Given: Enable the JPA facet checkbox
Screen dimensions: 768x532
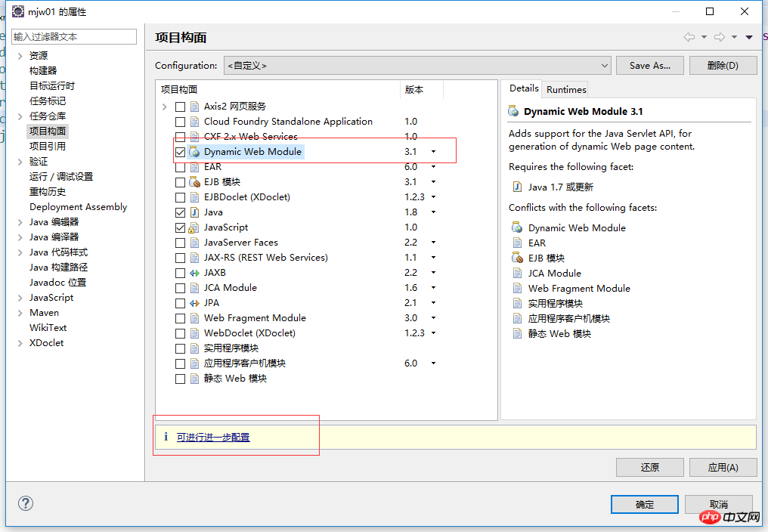Looking at the screenshot, I should coord(180,303).
